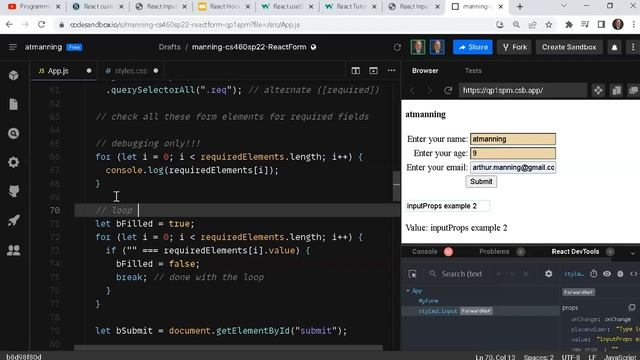Screen dimensions: 640x360
Task: Reload the Chrome page
Action: pyautogui.click(x=41, y=25)
